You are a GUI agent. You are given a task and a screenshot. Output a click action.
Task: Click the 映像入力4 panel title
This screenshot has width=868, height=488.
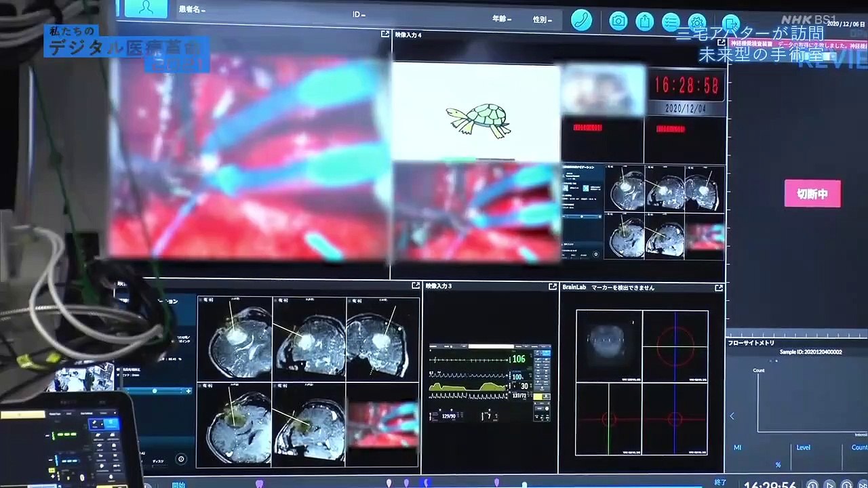coord(408,35)
